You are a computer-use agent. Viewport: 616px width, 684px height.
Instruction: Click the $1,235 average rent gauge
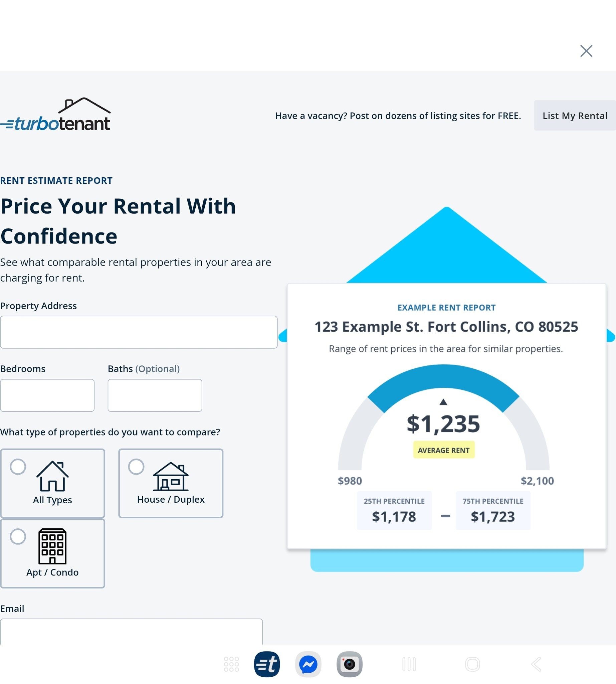coord(443,423)
